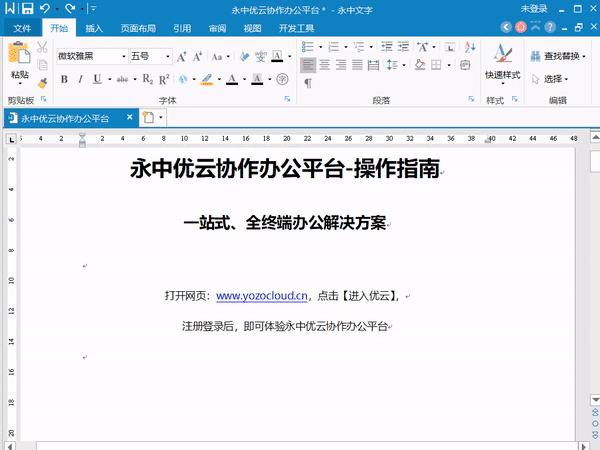Toggle character shading A icon

257,79
